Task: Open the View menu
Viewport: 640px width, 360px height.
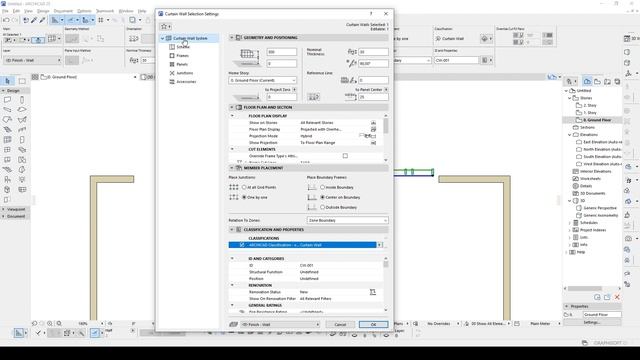Action: tap(28, 11)
